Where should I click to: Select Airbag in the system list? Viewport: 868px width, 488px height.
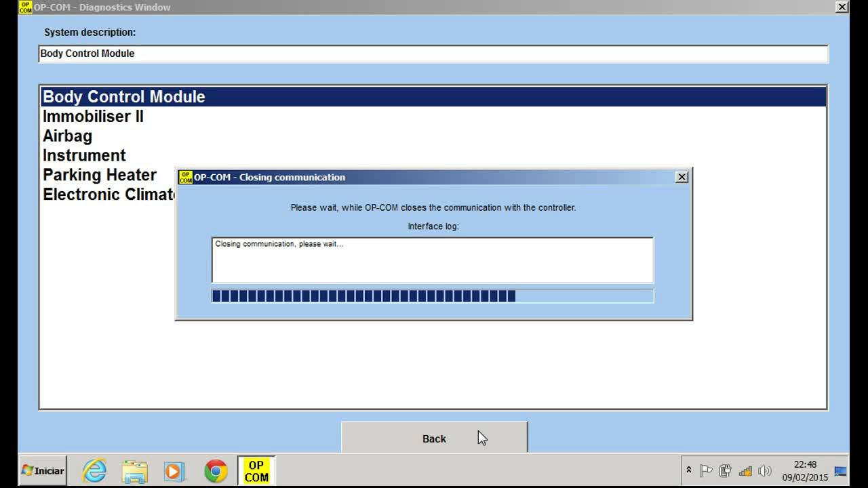[x=67, y=136]
